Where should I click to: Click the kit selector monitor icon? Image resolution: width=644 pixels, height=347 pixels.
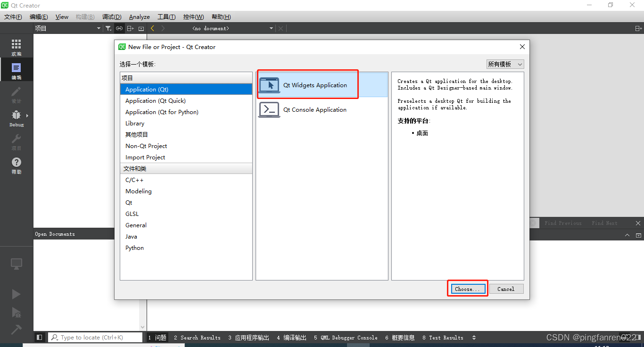coord(17,264)
